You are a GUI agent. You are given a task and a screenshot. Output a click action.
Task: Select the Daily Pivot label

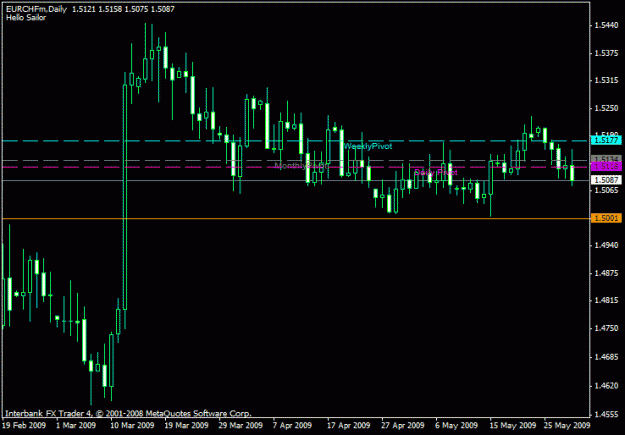tap(436, 172)
